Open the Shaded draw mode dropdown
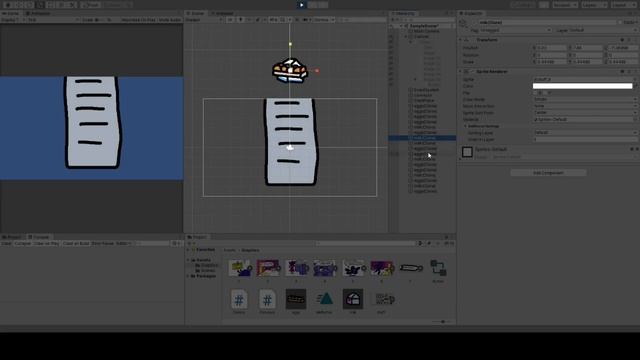This screenshot has width=640, height=360. pos(204,20)
